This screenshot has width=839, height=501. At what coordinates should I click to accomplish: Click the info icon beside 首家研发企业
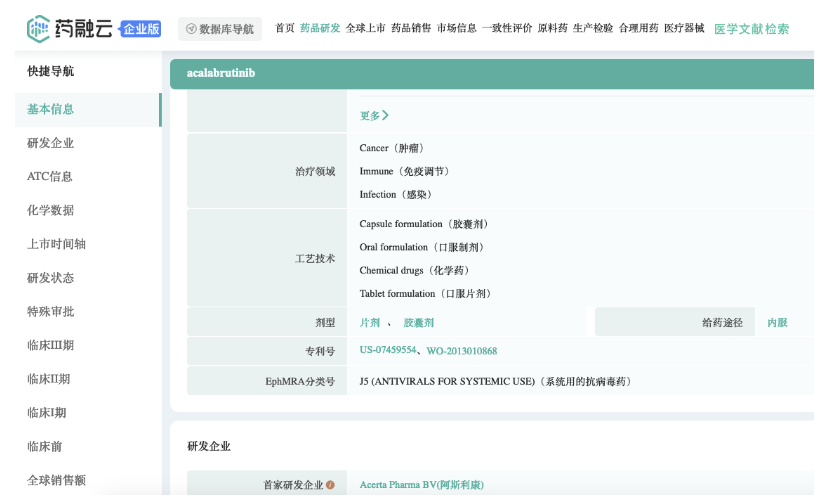330,485
